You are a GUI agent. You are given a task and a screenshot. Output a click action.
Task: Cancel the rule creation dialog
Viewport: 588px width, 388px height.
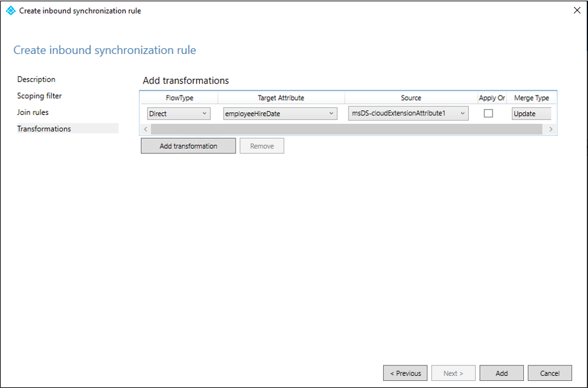coord(550,373)
